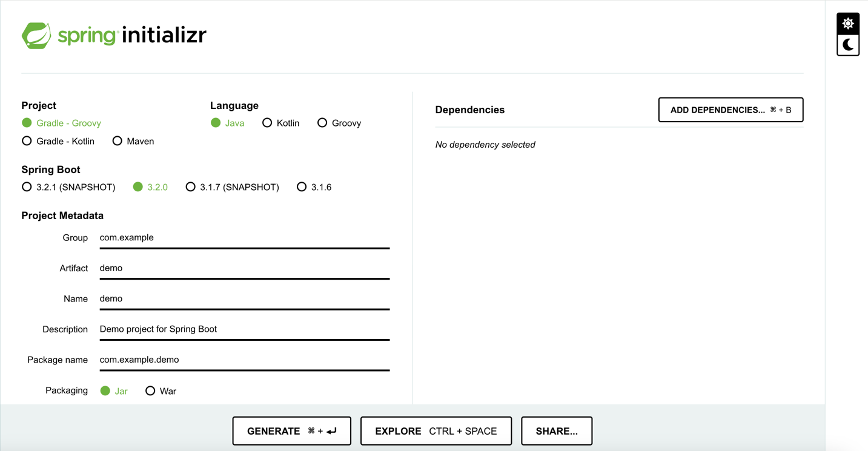Open Add Dependencies dialog
Image resolution: width=868 pixels, height=451 pixels.
731,110
